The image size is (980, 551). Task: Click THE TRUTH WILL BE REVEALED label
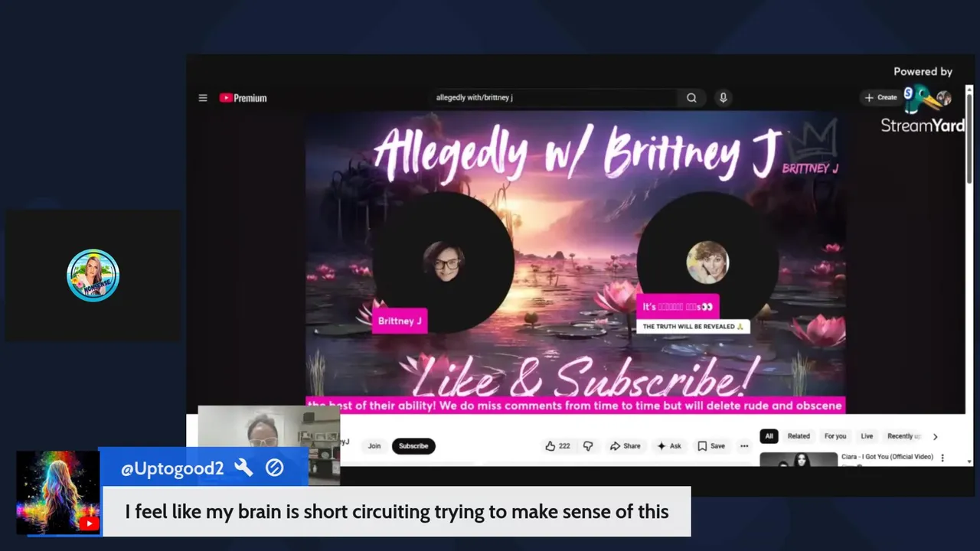coord(693,327)
